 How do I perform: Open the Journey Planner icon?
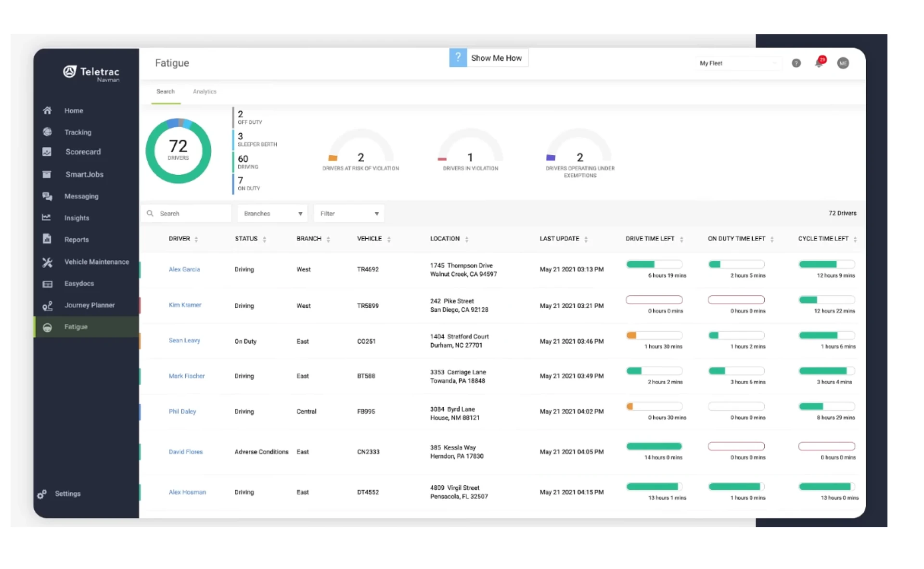[47, 306]
